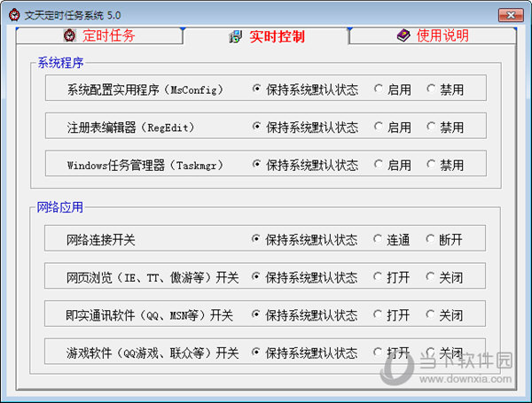
Task: Enable the registry editor (RegEdit) with 启用
Action: (379, 128)
